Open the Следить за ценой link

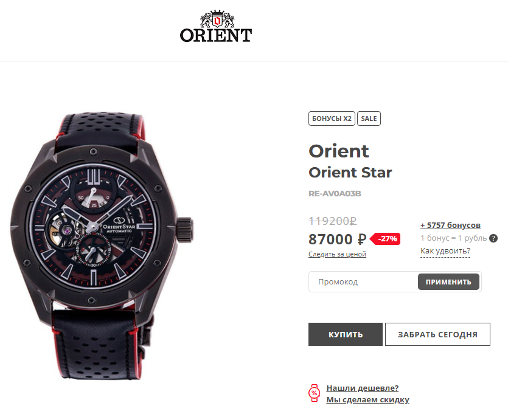(337, 254)
